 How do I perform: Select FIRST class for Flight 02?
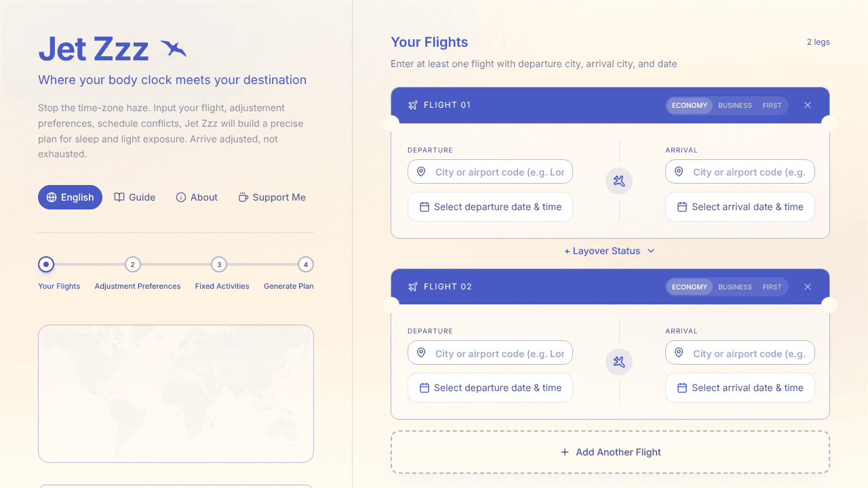point(772,287)
